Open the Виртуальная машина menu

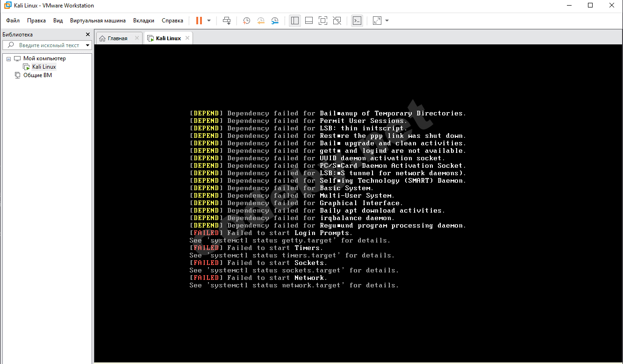click(98, 21)
